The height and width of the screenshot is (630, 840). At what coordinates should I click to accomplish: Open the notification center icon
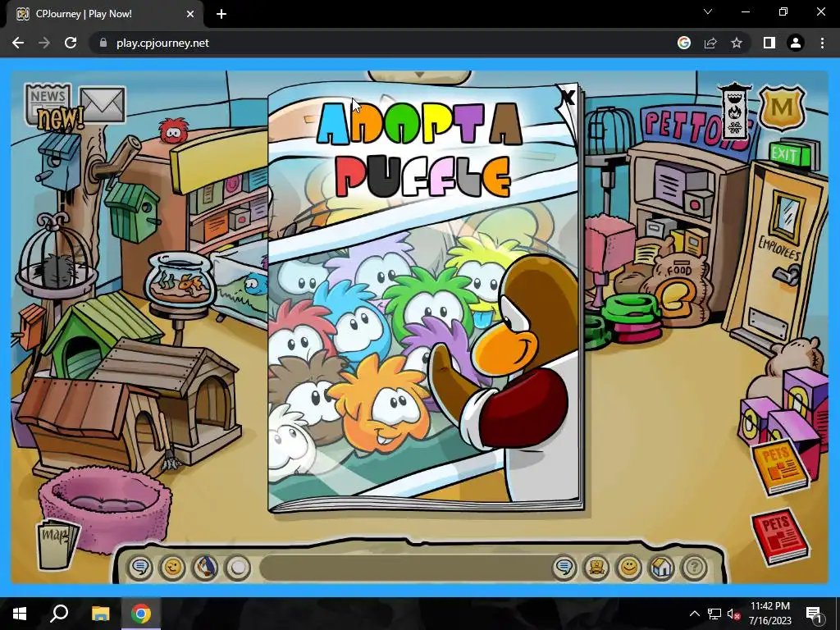813,614
